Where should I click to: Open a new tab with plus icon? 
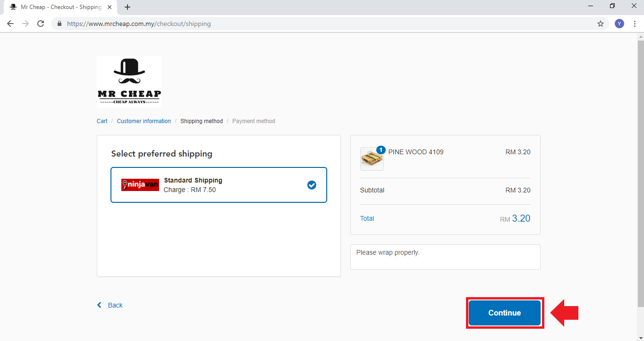point(127,7)
